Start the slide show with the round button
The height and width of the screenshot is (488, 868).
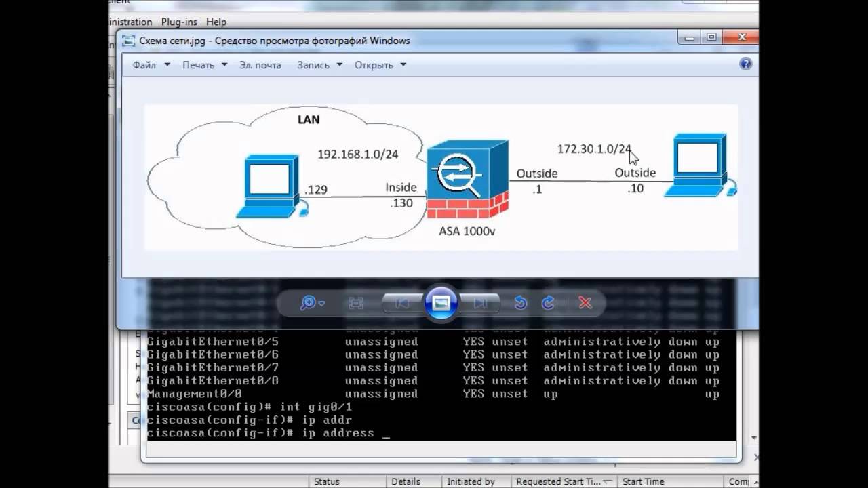tap(441, 303)
